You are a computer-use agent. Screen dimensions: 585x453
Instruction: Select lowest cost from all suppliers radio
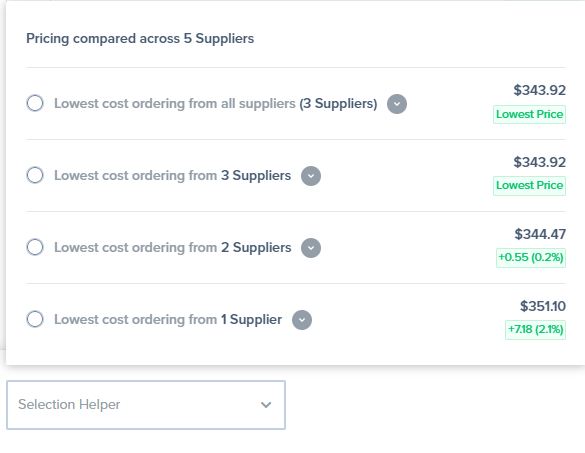pyautogui.click(x=35, y=103)
